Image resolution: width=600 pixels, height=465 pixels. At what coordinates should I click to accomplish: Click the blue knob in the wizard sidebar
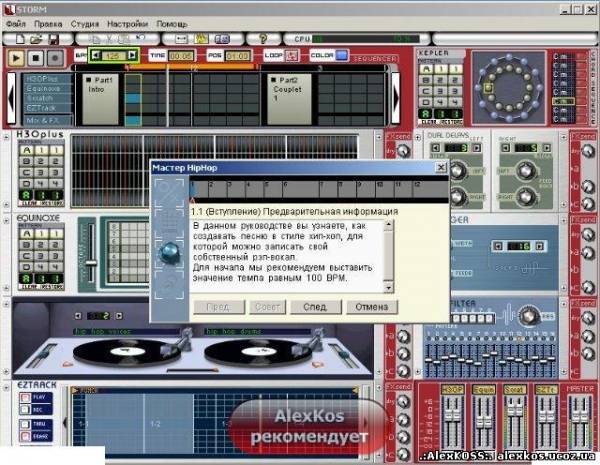coord(170,253)
